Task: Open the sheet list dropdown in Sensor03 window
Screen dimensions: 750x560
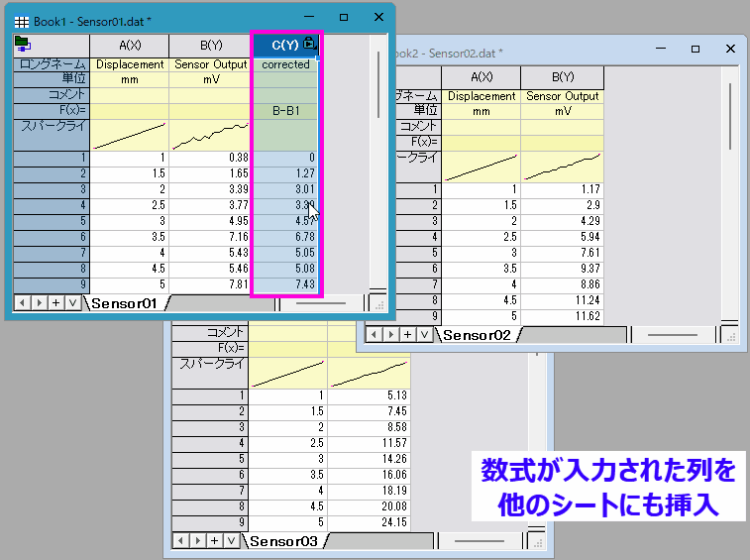Action: coord(231,541)
